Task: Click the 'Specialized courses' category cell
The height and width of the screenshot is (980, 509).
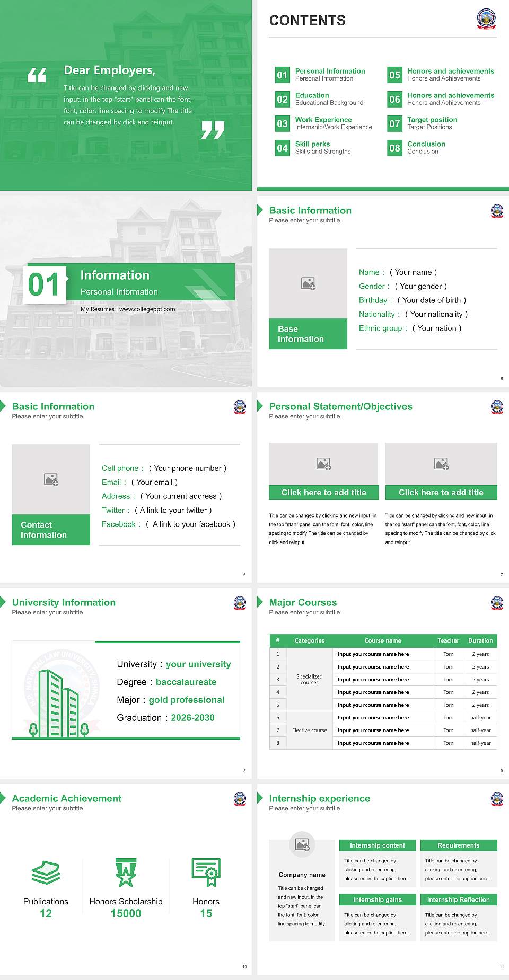Action: pyautogui.click(x=310, y=679)
